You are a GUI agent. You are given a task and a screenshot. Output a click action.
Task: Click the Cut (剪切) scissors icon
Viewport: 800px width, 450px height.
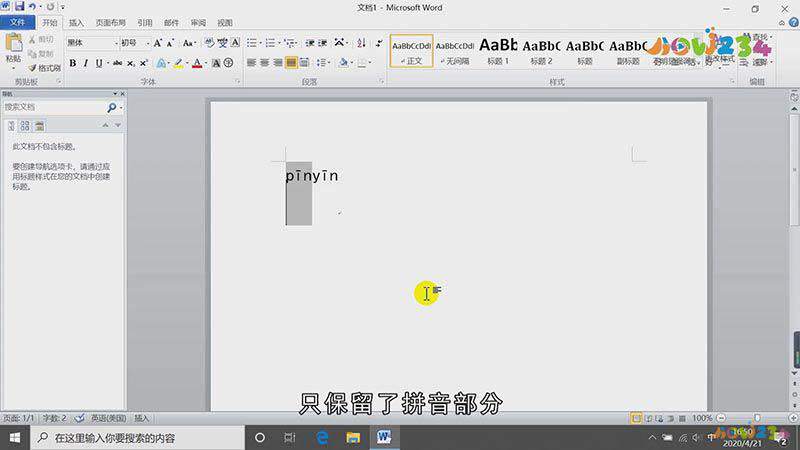[32, 40]
